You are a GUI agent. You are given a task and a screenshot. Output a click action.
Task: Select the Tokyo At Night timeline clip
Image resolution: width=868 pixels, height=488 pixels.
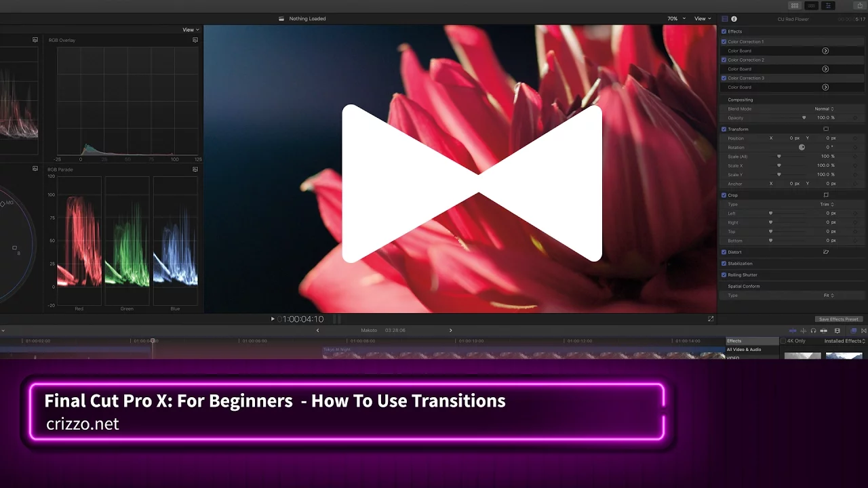[524, 352]
